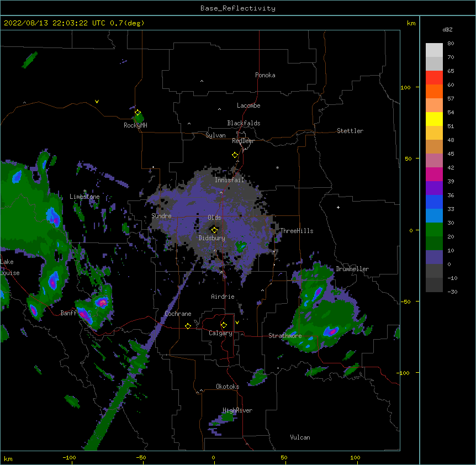Click the Drumheller label

coord(352,269)
